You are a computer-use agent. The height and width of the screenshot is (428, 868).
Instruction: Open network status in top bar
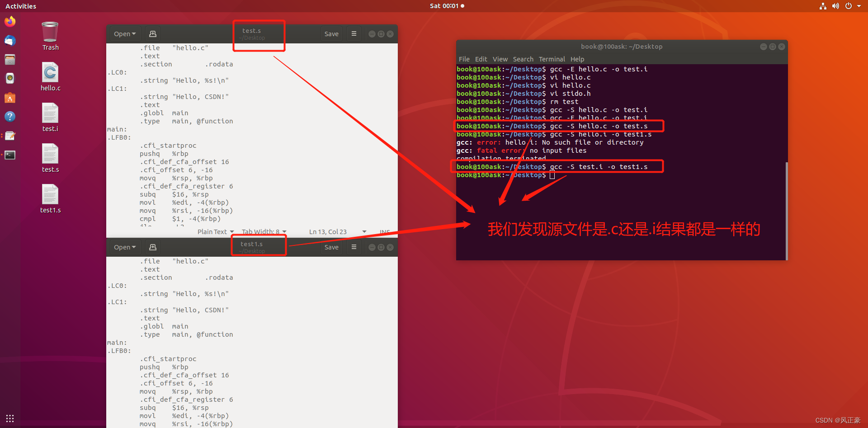[x=823, y=6]
